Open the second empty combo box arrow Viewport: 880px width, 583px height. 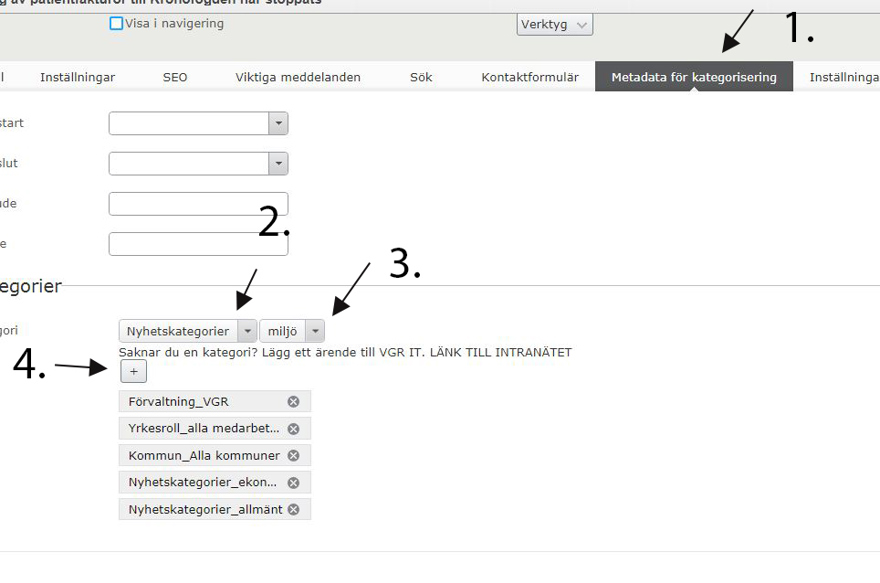[278, 163]
